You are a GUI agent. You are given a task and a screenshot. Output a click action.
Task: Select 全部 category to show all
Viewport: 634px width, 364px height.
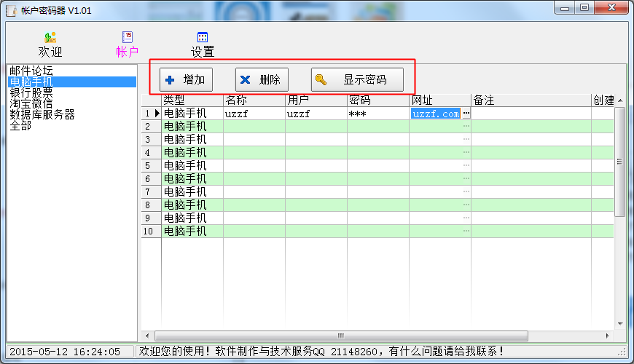[x=20, y=125]
